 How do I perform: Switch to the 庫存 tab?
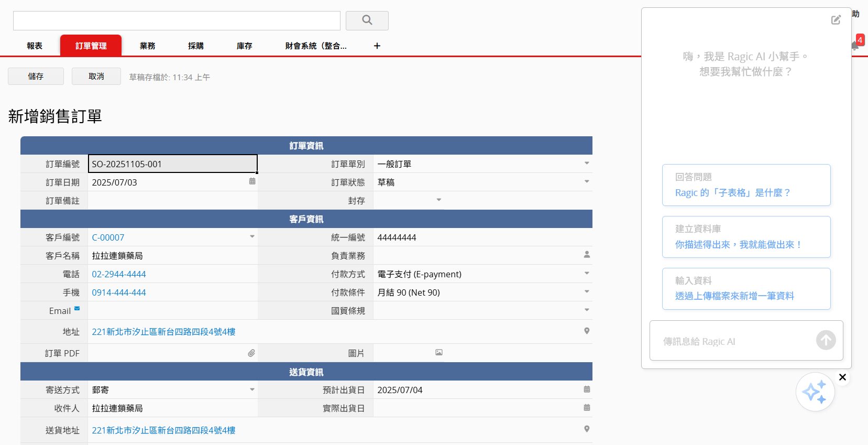[x=244, y=46]
